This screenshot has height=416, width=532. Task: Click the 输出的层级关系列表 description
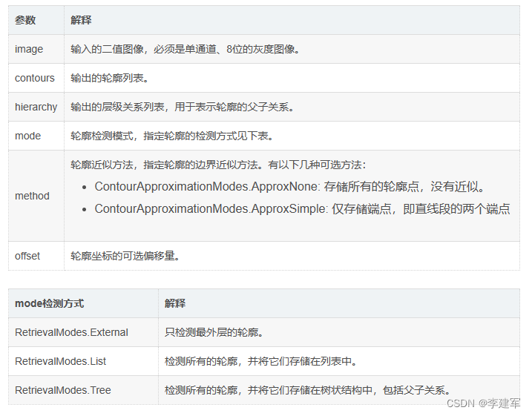pos(183,107)
